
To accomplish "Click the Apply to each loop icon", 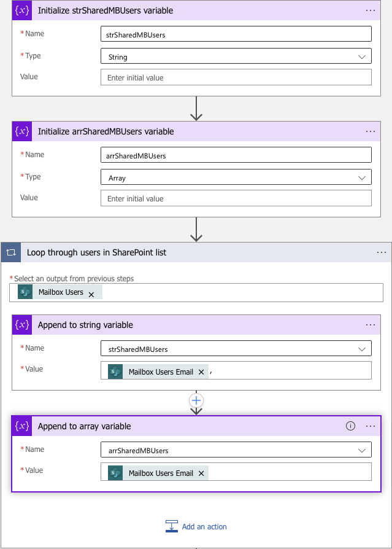I will (x=10, y=252).
